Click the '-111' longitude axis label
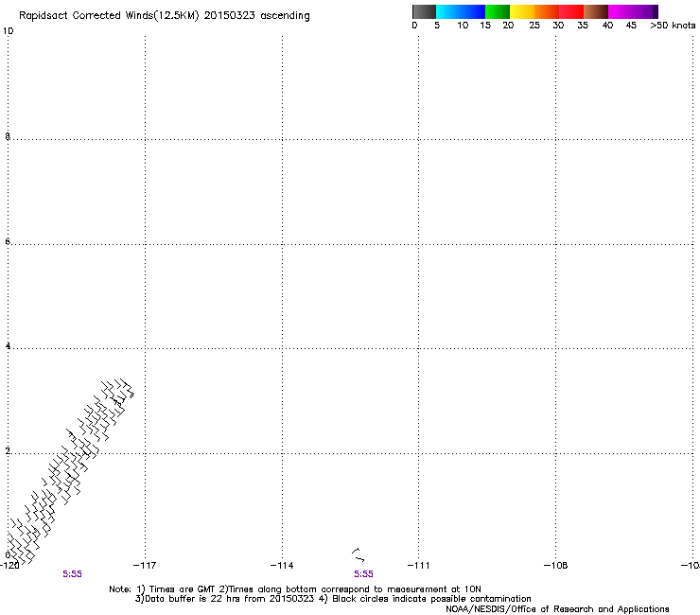 (418, 566)
